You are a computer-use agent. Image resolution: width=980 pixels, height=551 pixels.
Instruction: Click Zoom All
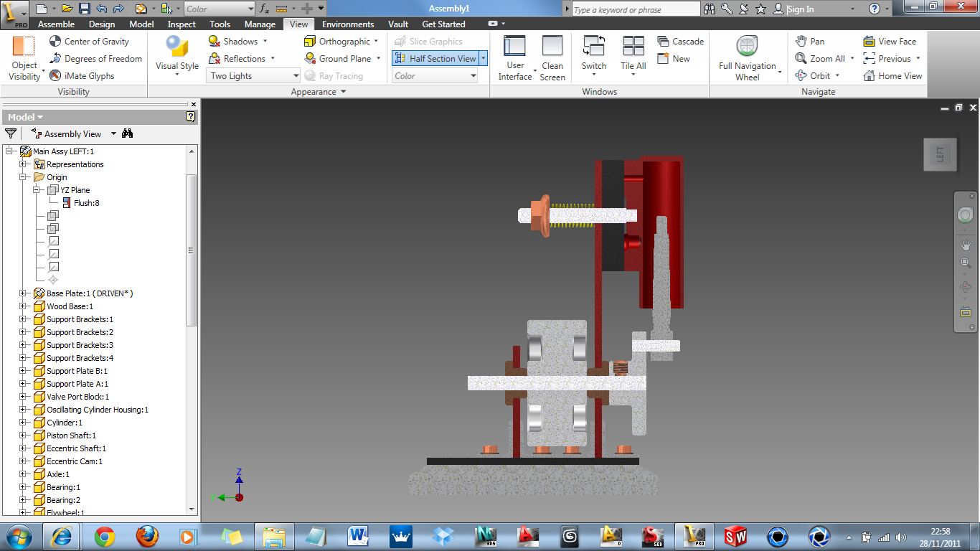click(819, 58)
